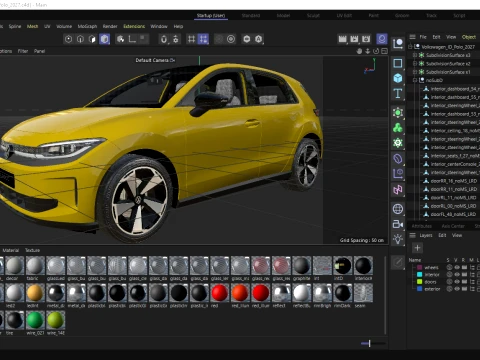Switch to the Sculpt layout tab

coord(313,15)
